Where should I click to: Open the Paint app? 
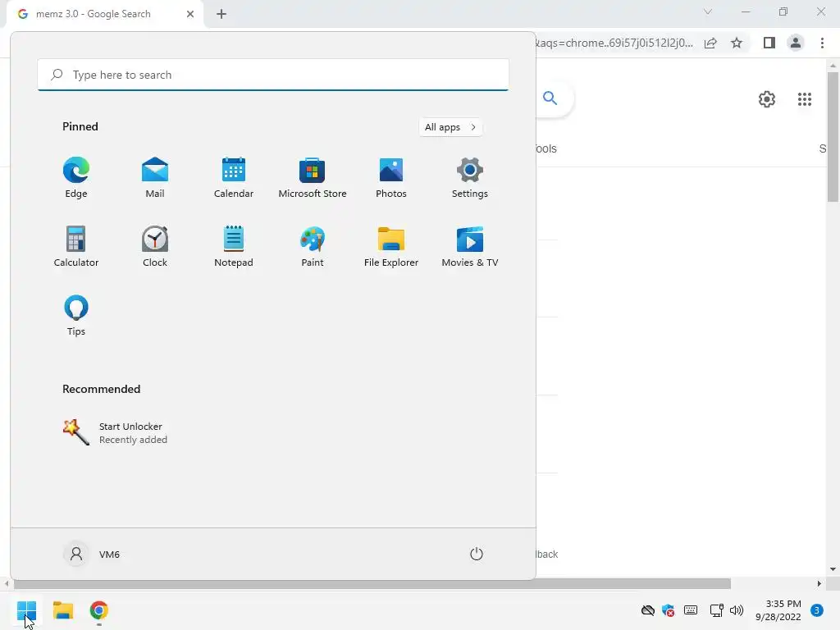pos(313,247)
